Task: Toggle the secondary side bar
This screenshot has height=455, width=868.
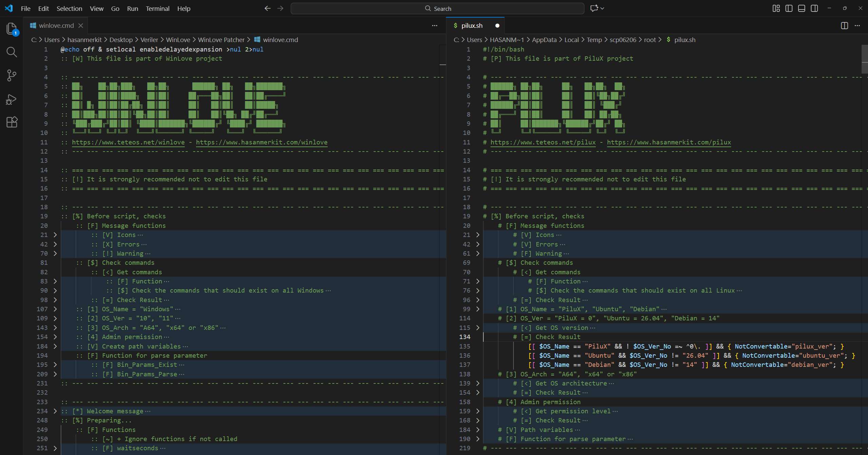Action: (814, 8)
